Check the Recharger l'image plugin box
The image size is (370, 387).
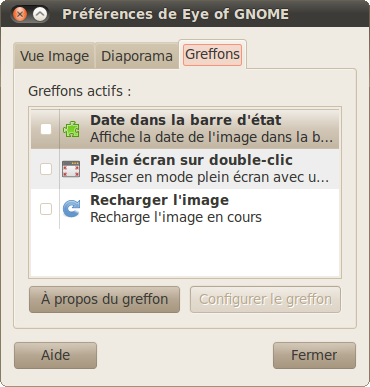[46, 209]
